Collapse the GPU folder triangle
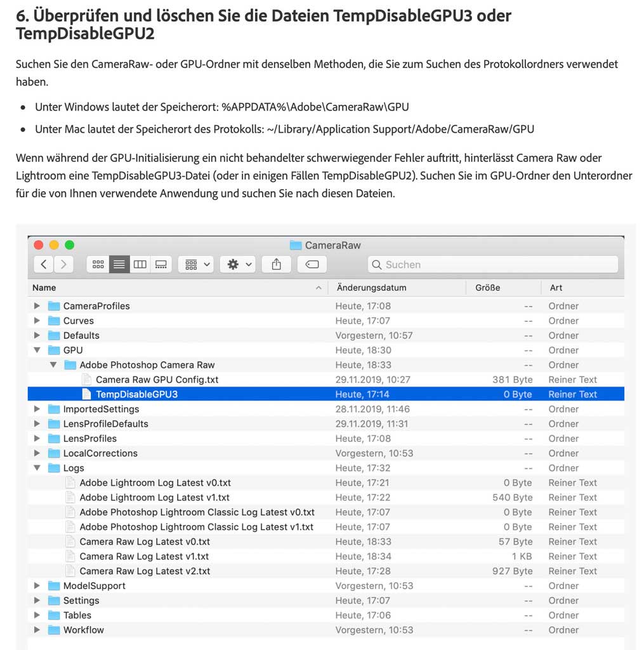The height and width of the screenshot is (650, 644). pyautogui.click(x=37, y=350)
